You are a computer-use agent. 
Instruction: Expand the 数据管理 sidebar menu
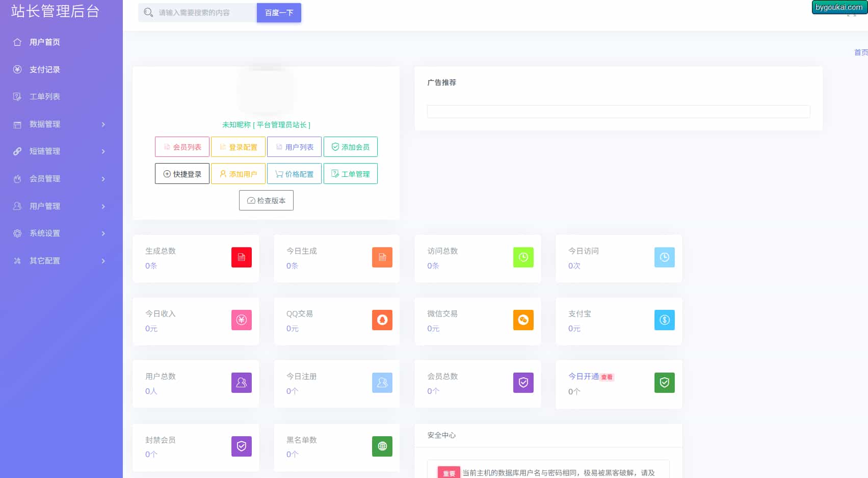pos(60,124)
